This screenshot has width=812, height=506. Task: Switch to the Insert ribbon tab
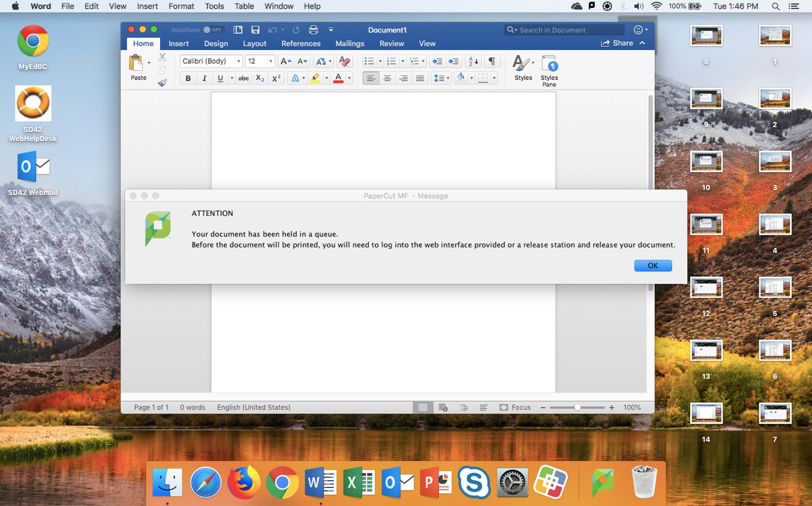(179, 44)
